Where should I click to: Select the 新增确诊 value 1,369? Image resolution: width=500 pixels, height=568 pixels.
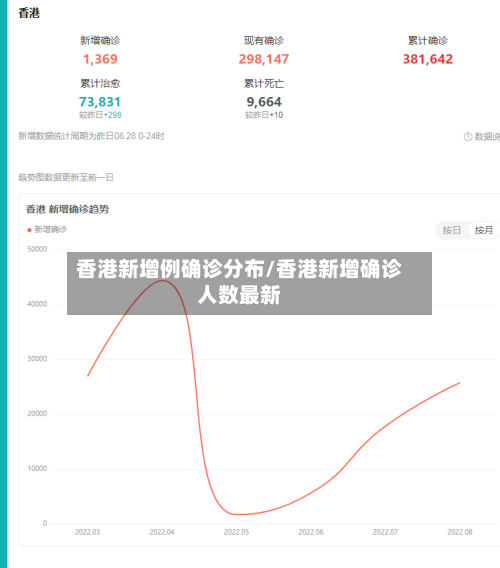click(100, 59)
